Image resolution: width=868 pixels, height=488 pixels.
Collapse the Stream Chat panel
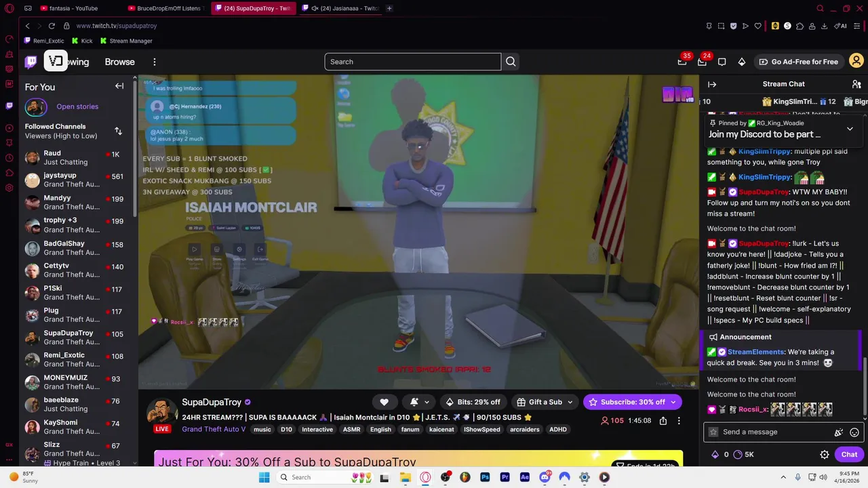712,84
